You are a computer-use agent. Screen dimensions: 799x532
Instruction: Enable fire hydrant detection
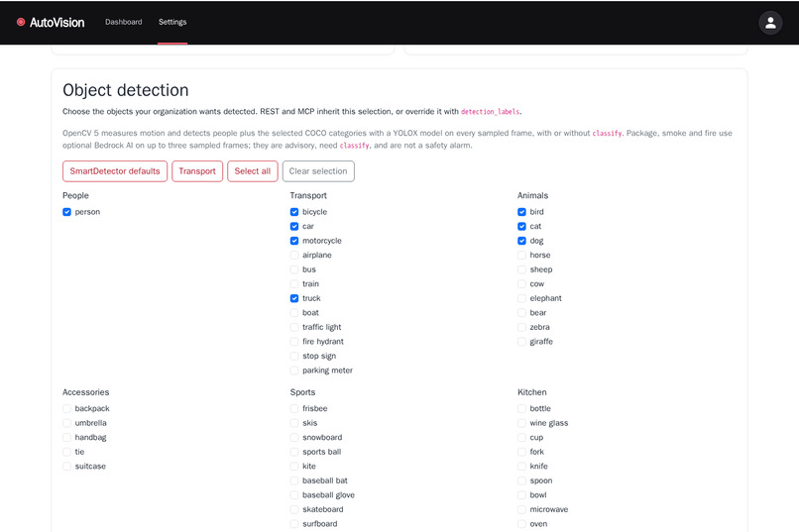pyautogui.click(x=294, y=342)
